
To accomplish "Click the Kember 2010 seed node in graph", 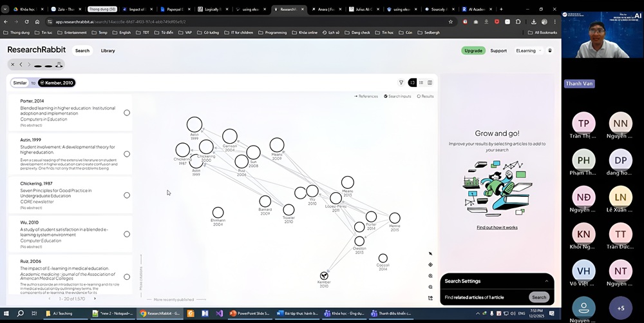I will (324, 276).
